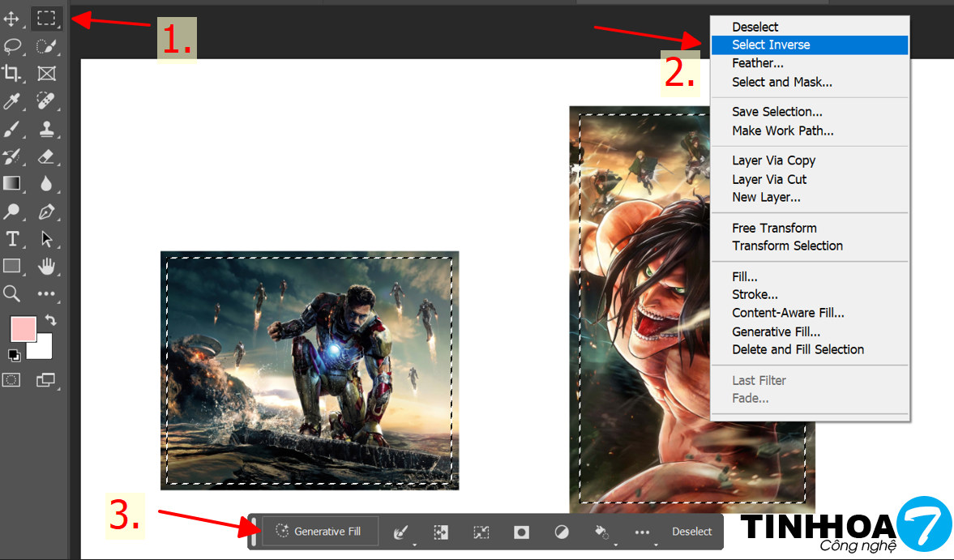Image resolution: width=954 pixels, height=560 pixels.
Task: Pick the Pen tool
Action: 46,212
